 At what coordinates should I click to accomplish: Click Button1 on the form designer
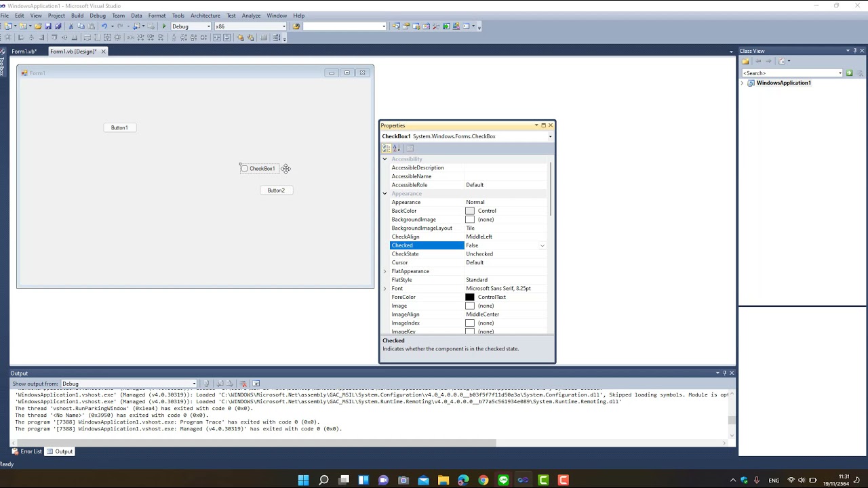[119, 127]
